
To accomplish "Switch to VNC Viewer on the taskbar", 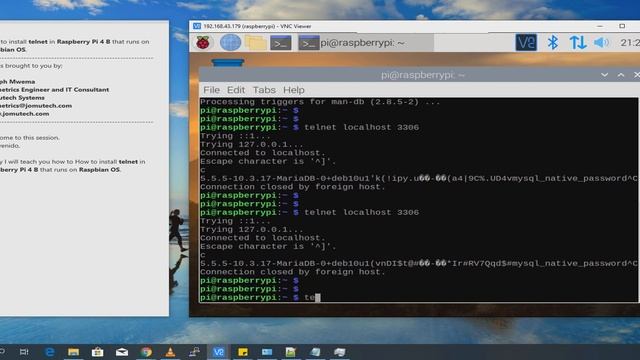I will 218,352.
